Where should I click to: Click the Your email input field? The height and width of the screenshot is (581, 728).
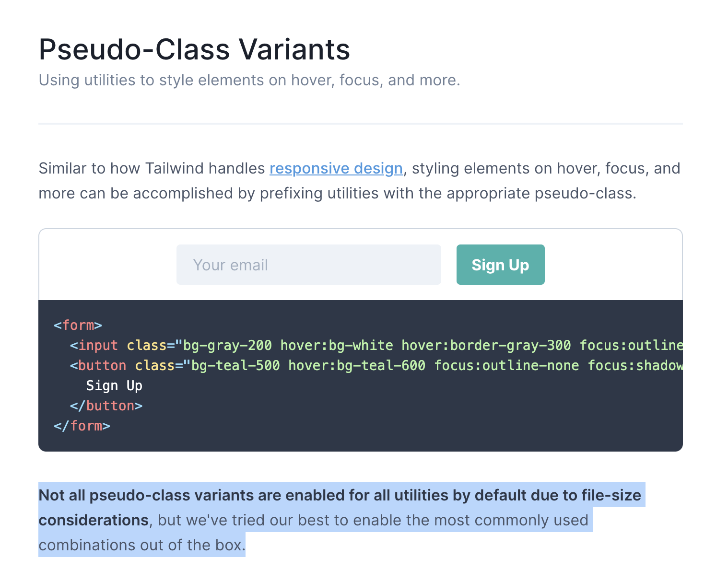pyautogui.click(x=308, y=264)
